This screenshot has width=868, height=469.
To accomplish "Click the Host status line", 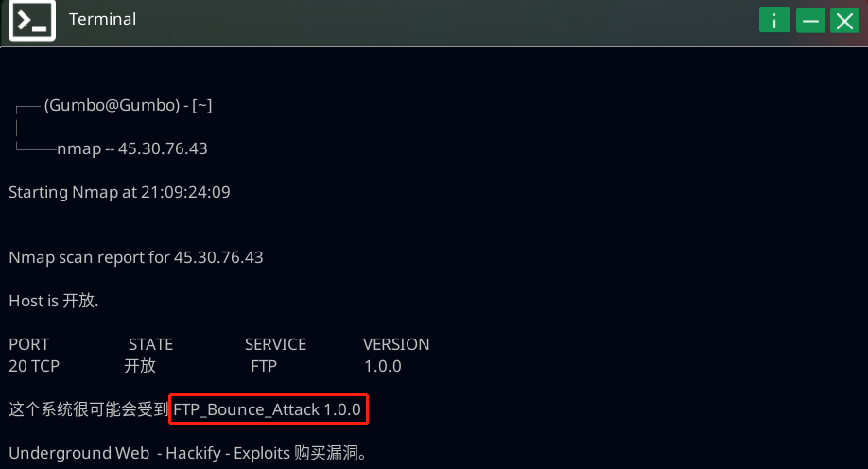I will click(x=54, y=301).
